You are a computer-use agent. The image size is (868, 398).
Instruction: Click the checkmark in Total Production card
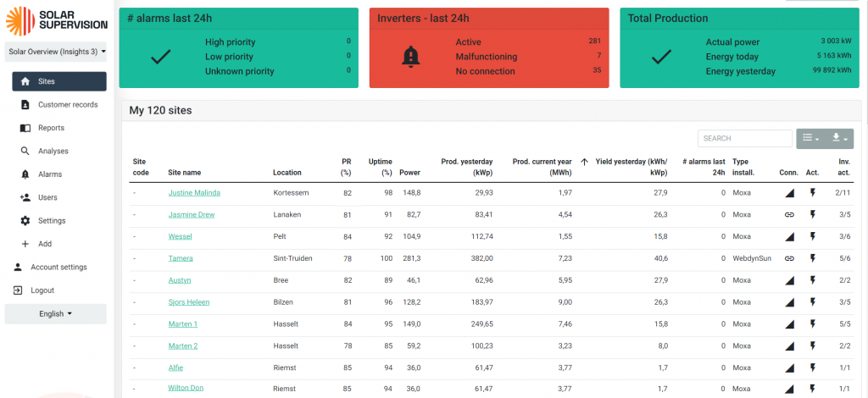click(x=661, y=57)
